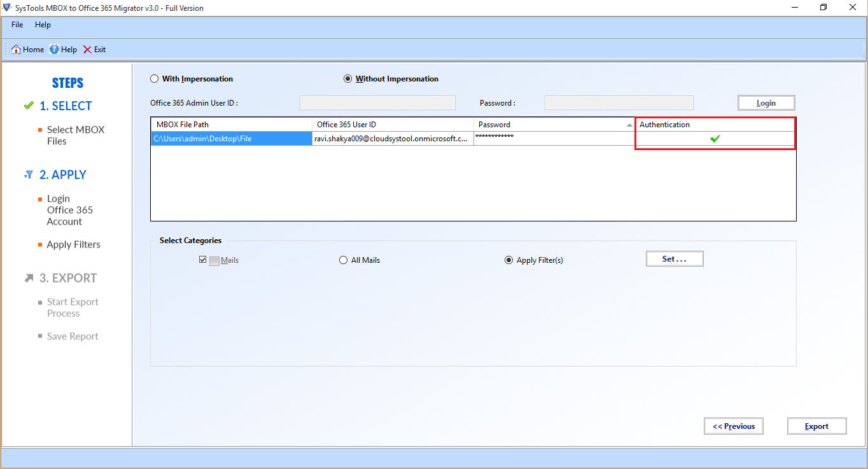Click the 2. APPLY step heading
The image size is (868, 469).
63,175
